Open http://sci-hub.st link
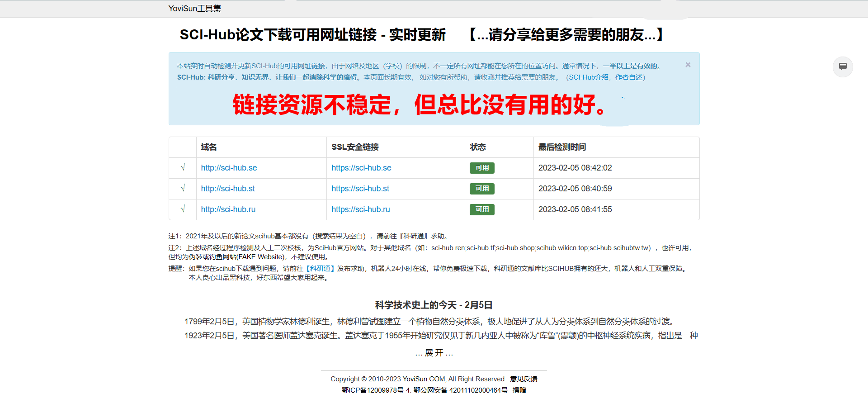The width and height of the screenshot is (868, 408). [x=228, y=189]
